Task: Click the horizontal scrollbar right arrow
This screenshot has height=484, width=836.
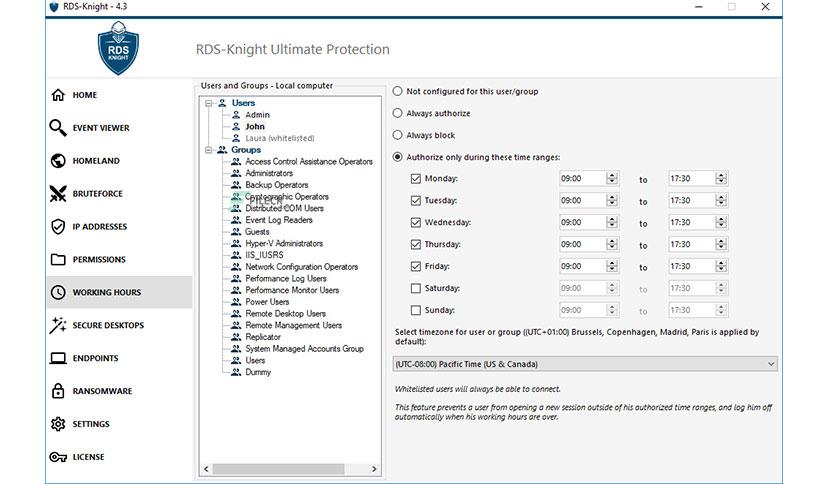Action: tap(374, 469)
